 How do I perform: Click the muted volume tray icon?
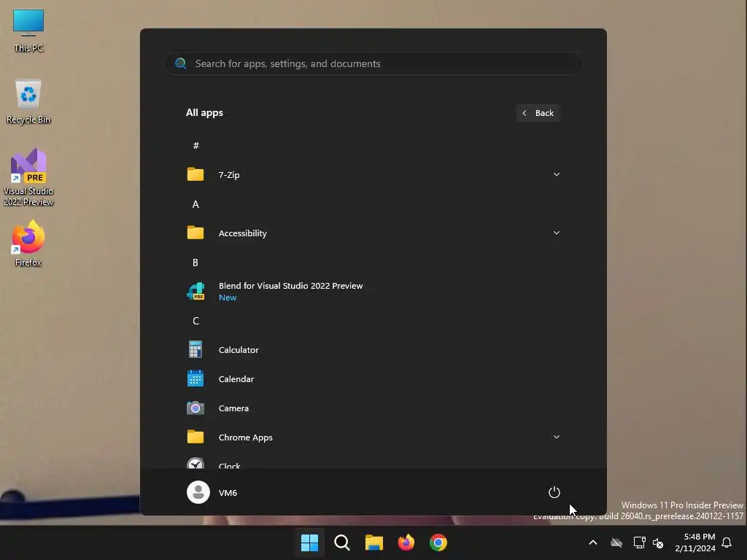tap(658, 542)
